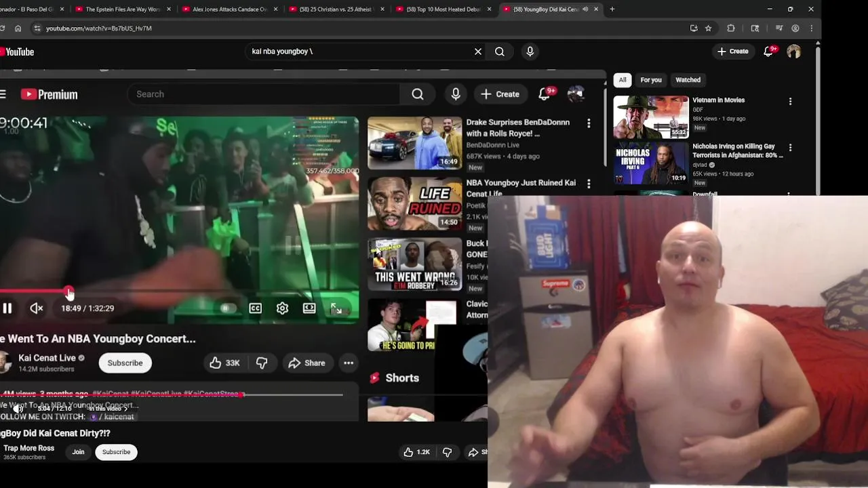This screenshot has height=488, width=868.
Task: Clear the 'kai nba youngboy' search query
Action: (478, 52)
